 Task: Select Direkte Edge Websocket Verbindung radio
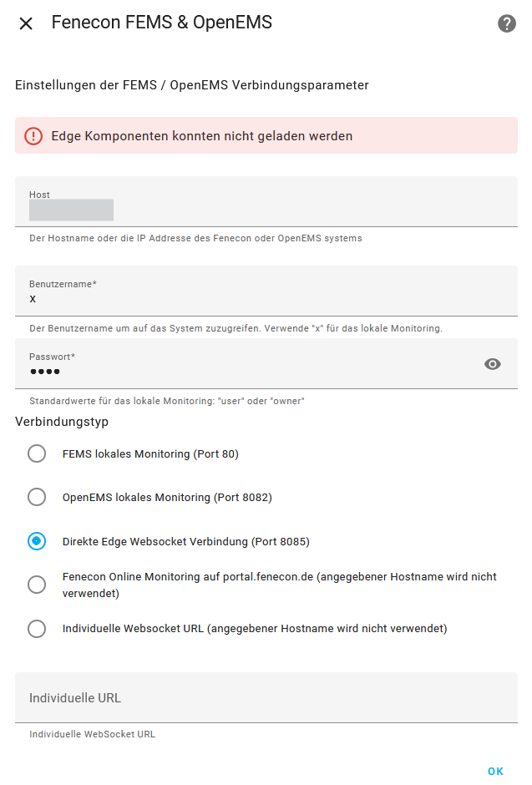click(37, 541)
